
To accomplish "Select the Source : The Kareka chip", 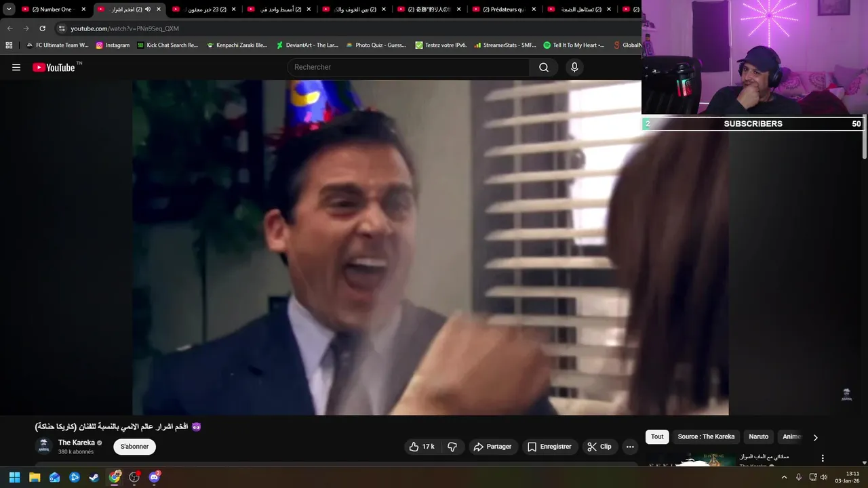I will (x=706, y=437).
